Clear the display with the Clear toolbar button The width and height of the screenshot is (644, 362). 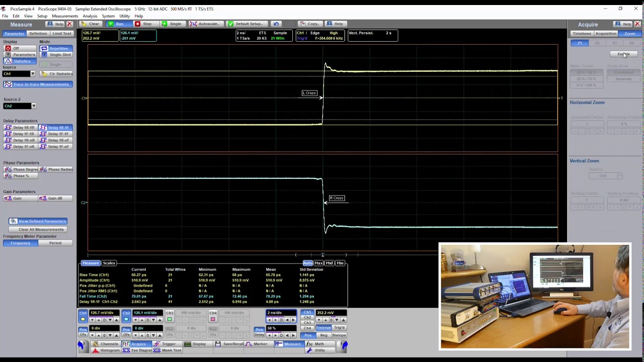[91, 24]
